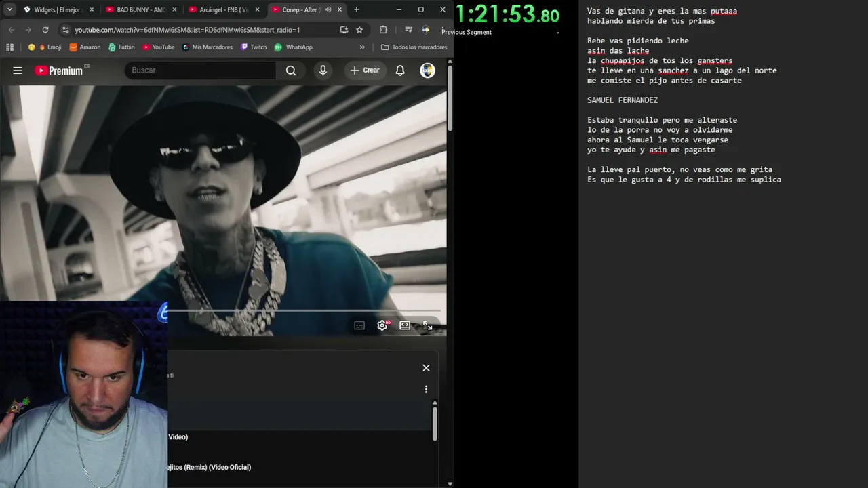Viewport: 868px width, 488px height.
Task: Open the Chrome tab search dropdown
Action: click(x=9, y=9)
